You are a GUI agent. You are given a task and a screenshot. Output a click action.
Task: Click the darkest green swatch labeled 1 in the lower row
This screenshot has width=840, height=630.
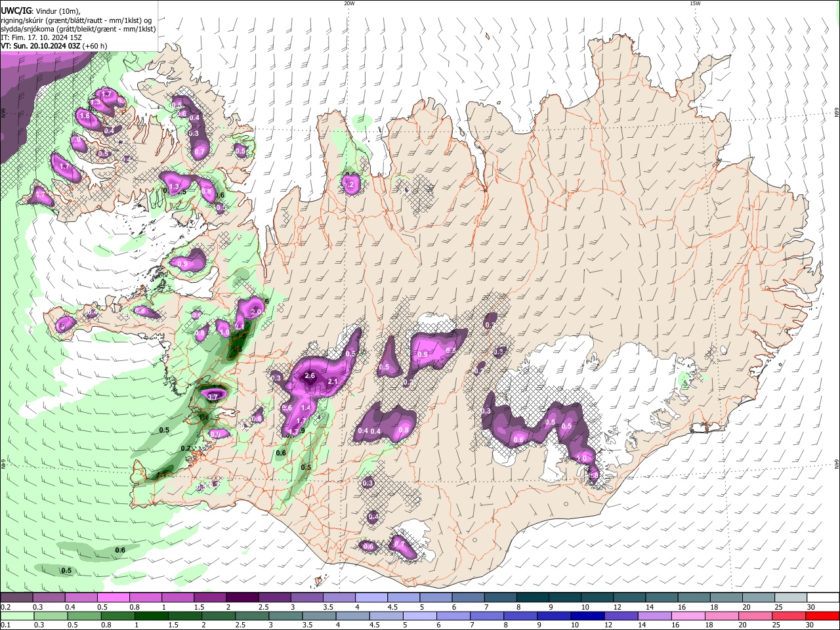coord(151,616)
